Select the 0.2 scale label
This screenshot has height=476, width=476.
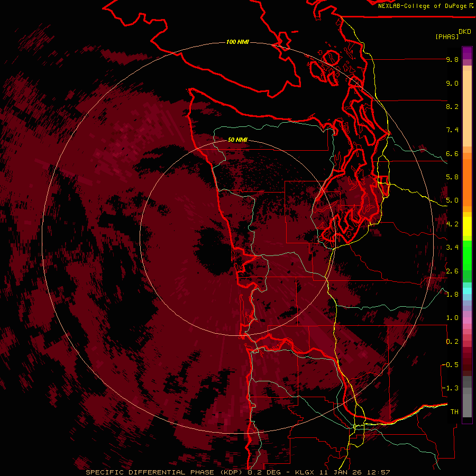click(x=452, y=342)
